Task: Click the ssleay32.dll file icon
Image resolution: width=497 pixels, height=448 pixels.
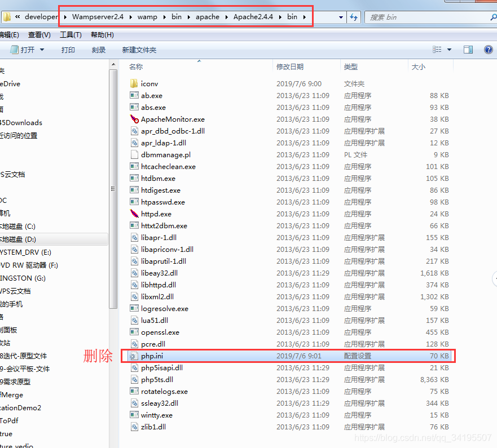Action: tap(134, 403)
